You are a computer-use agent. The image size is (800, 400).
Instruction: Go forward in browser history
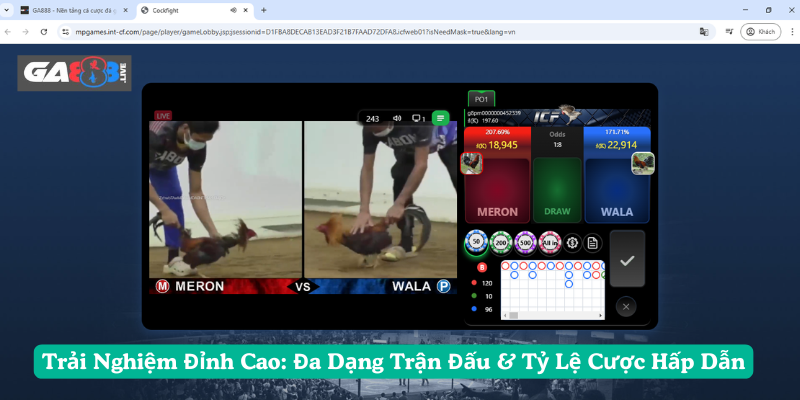click(26, 32)
